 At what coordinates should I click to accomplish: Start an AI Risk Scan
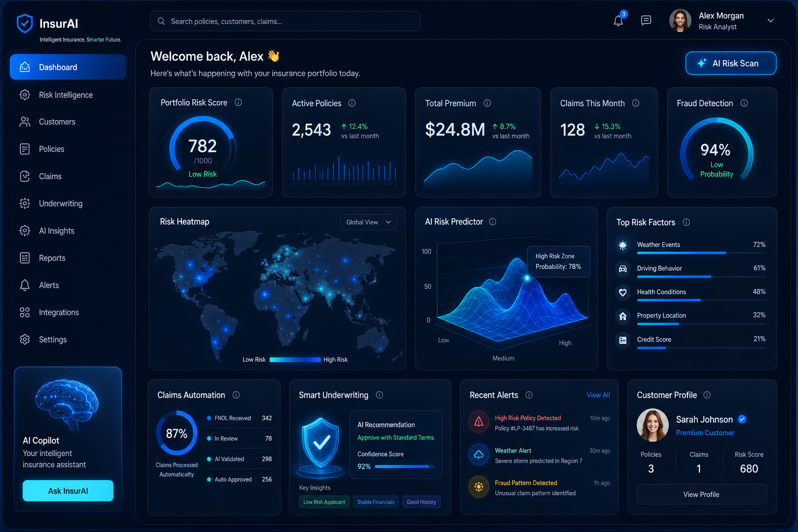(x=731, y=63)
